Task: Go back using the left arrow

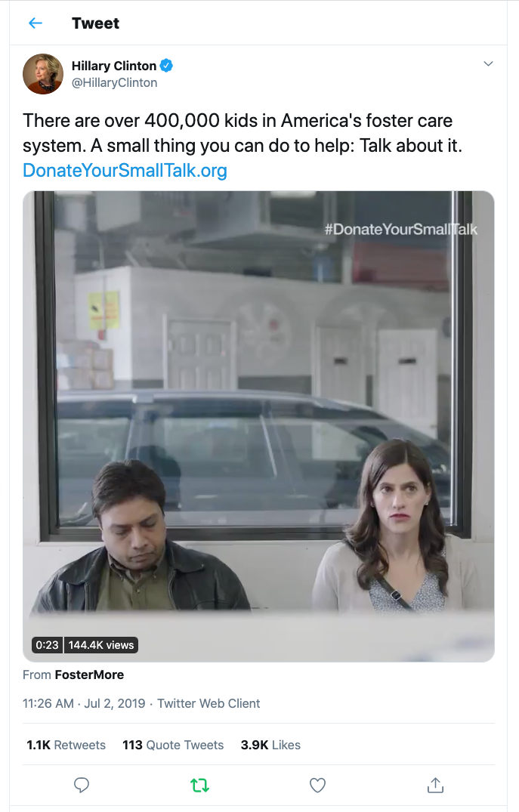Action: click(36, 23)
